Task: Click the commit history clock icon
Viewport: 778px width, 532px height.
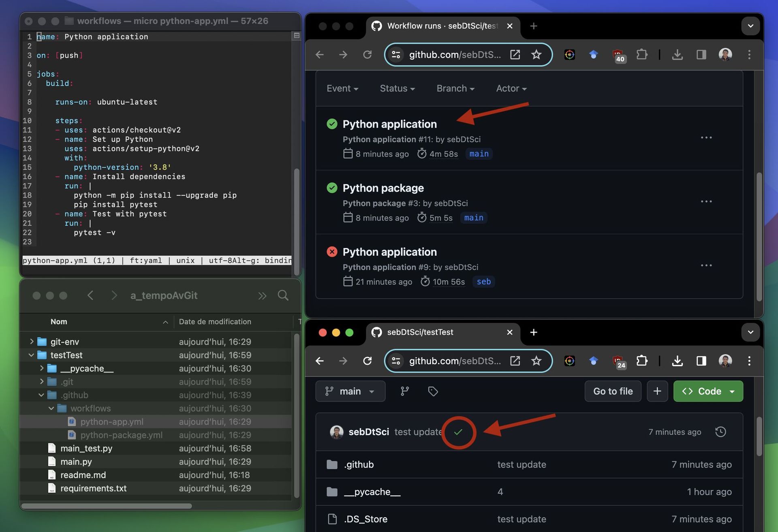Action: (x=720, y=432)
